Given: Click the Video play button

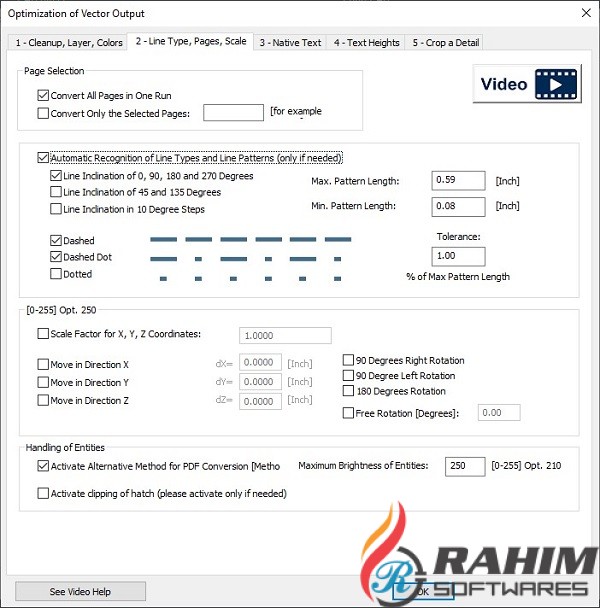Looking at the screenshot, I should click(527, 84).
